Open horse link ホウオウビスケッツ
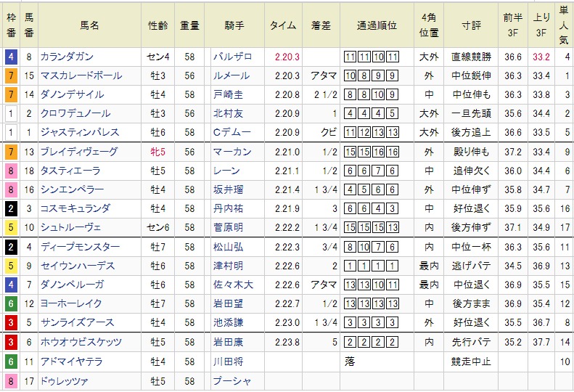The height and width of the screenshot is (392, 574). coord(81,342)
